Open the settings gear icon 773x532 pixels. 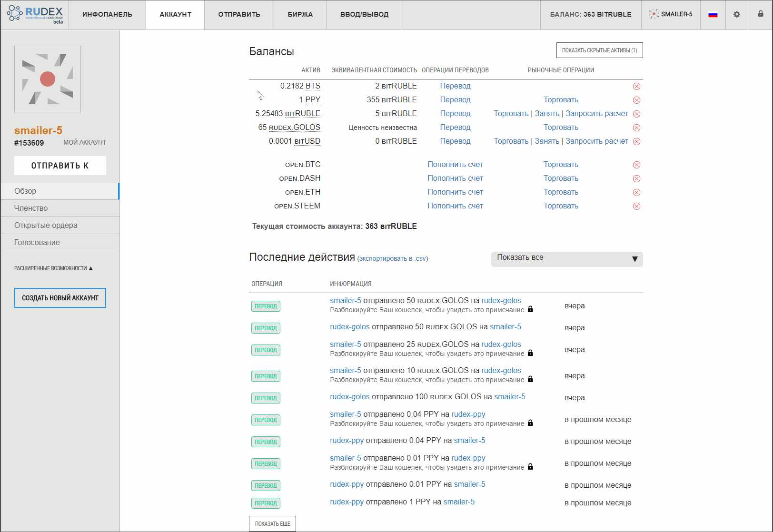(x=737, y=14)
